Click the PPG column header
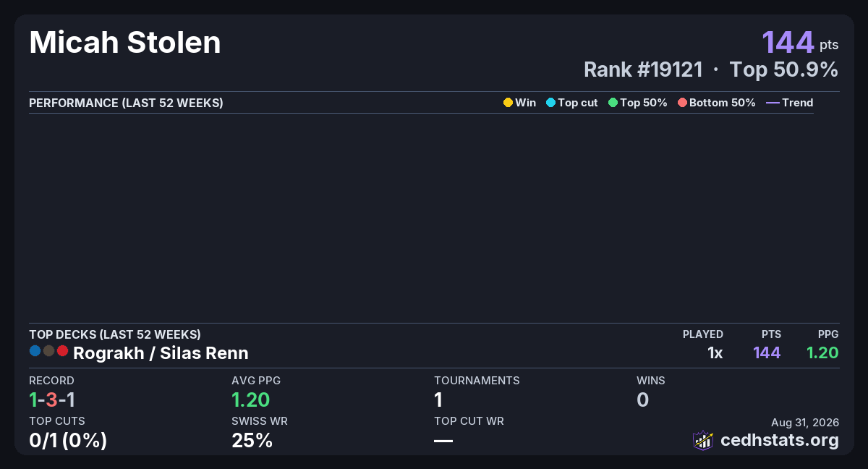The width and height of the screenshot is (868, 469). [828, 334]
